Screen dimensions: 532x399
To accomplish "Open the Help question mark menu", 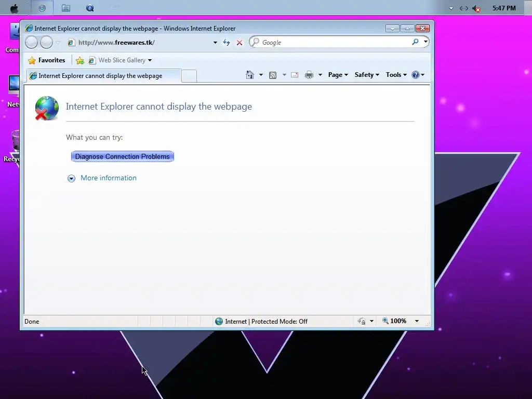I will tap(418, 75).
